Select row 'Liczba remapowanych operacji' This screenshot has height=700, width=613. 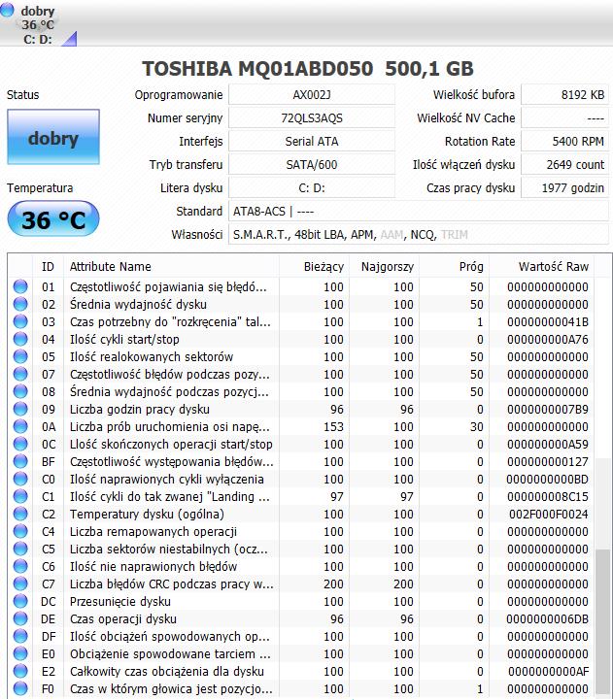[301, 531]
